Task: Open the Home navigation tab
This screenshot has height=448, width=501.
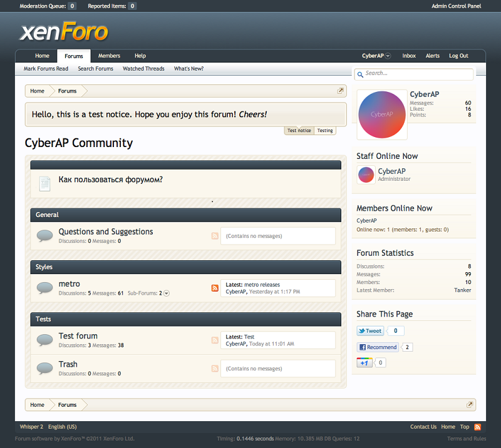Action: click(x=42, y=56)
